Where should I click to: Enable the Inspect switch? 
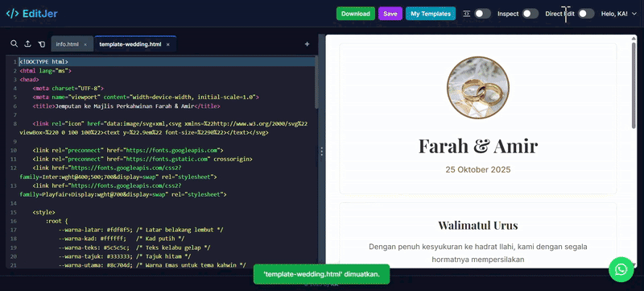click(530, 14)
